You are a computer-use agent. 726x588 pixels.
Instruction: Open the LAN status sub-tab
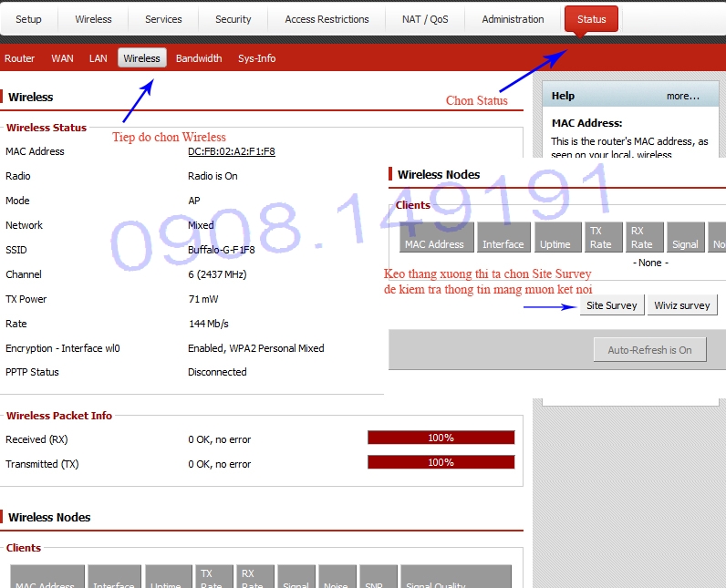click(99, 58)
